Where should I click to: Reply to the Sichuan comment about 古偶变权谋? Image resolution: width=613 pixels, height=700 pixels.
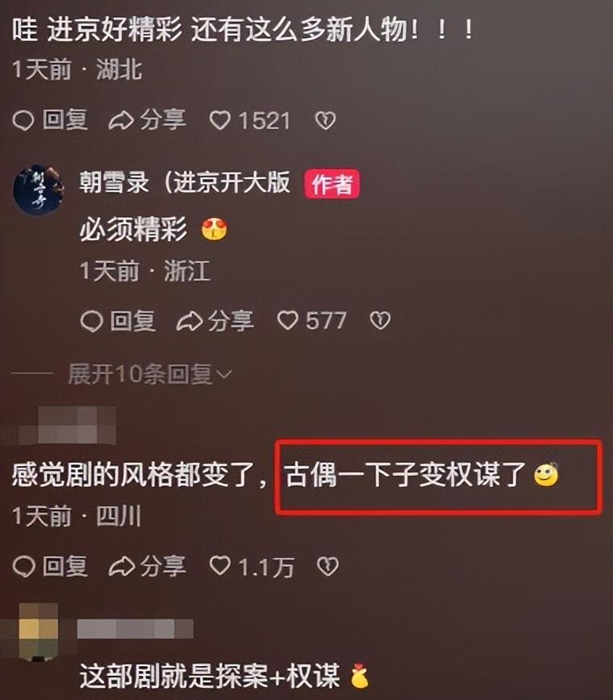tap(50, 566)
